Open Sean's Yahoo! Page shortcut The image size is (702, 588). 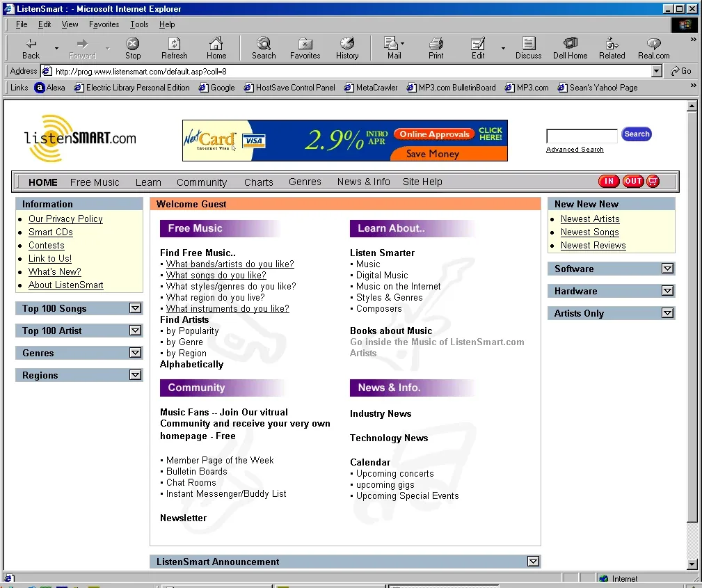coord(598,88)
